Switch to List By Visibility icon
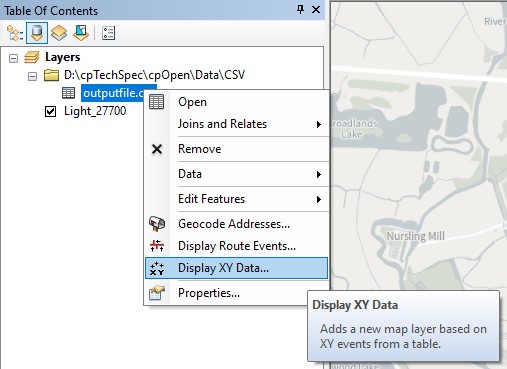Image resolution: width=507 pixels, height=369 pixels. [x=59, y=33]
